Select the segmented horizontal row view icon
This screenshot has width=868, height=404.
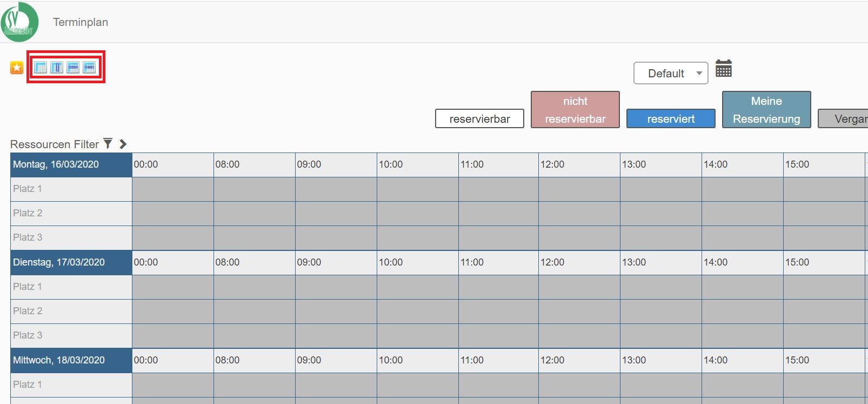tap(89, 67)
